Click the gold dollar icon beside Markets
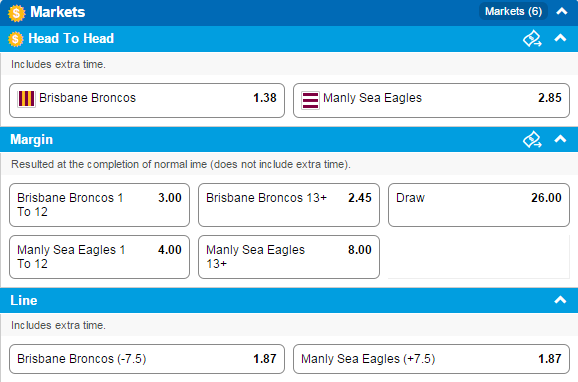 tap(17, 13)
